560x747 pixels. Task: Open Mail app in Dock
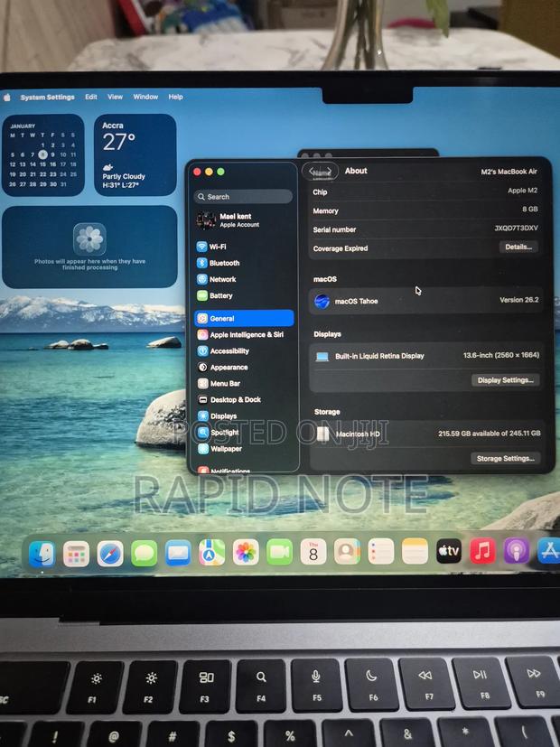pos(178,554)
